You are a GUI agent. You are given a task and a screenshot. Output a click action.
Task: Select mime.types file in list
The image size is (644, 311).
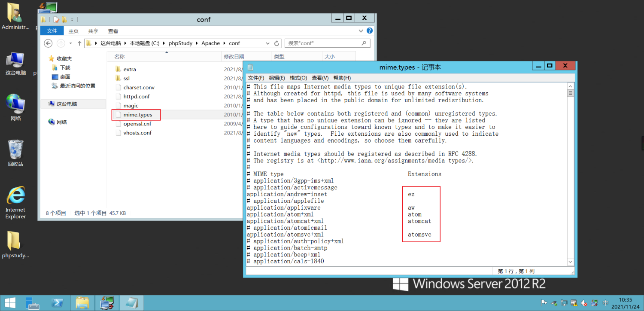[x=138, y=115]
